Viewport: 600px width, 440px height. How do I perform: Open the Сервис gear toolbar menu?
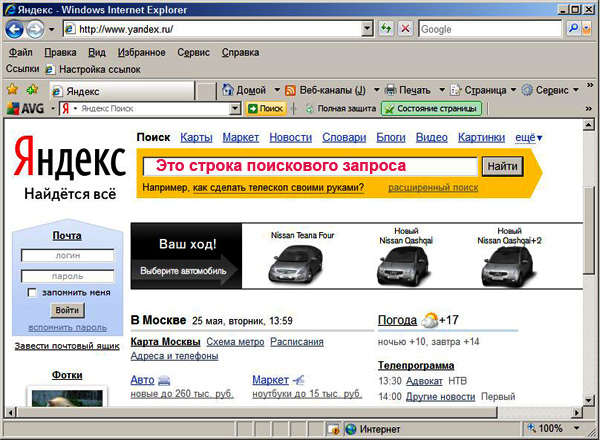click(550, 90)
